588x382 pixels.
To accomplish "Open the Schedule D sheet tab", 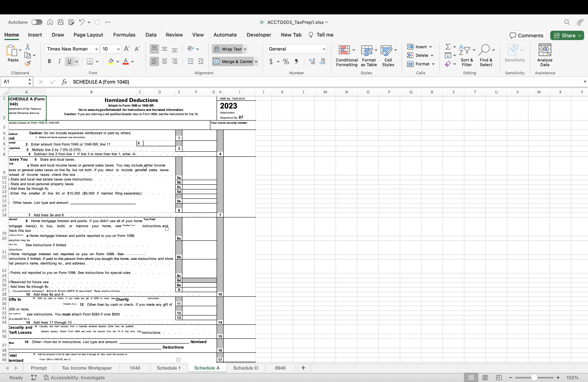I will click(245, 368).
